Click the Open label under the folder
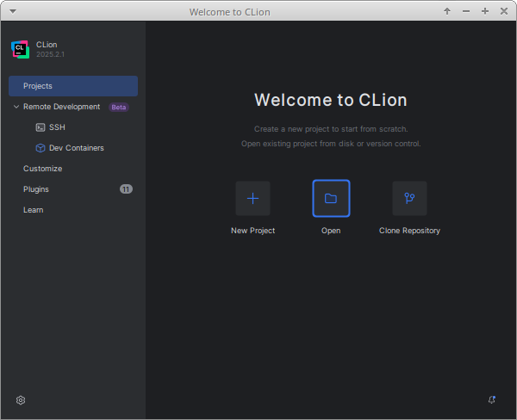This screenshot has height=420, width=517. pos(331,231)
